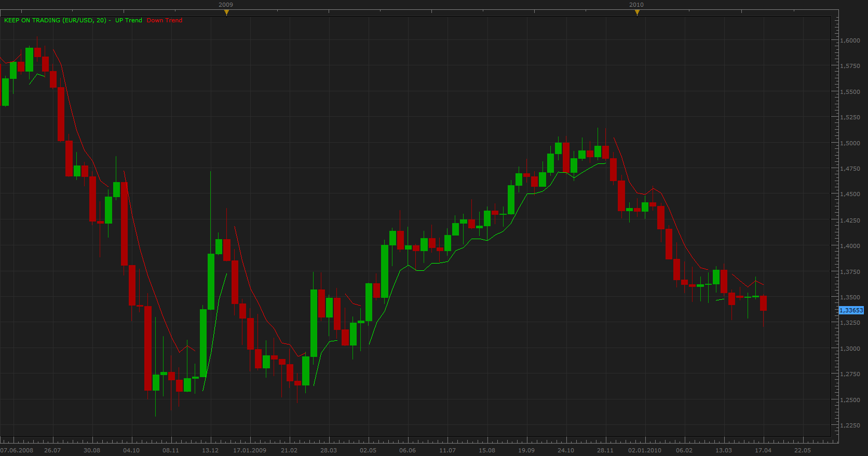868x456 pixels.
Task: Click the 17.01.2009 date label
Action: click(250, 450)
